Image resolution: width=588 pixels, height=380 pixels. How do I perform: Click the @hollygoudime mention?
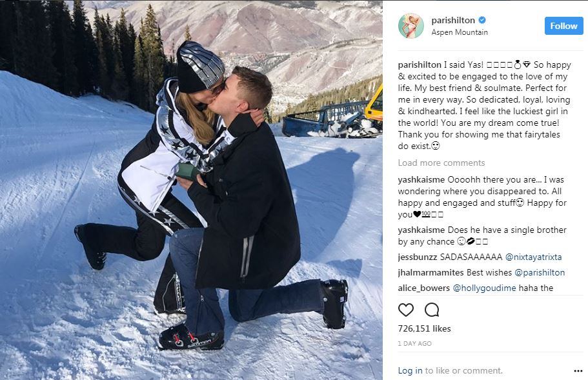(485, 288)
